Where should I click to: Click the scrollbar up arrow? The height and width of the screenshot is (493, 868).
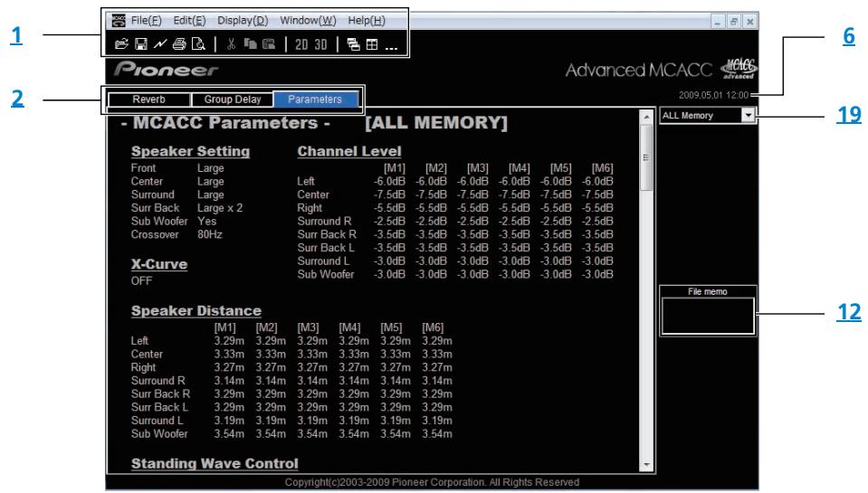click(x=646, y=118)
